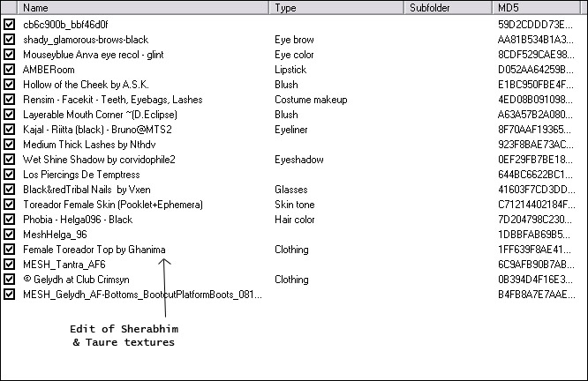
Task: Toggle the MeshHelga_96 checkbox
Action: point(9,235)
